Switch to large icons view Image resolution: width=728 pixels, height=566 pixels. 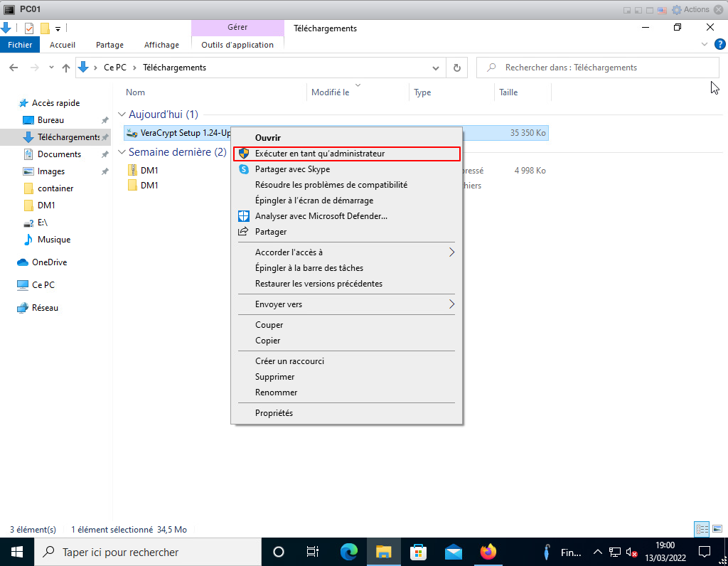(715, 529)
